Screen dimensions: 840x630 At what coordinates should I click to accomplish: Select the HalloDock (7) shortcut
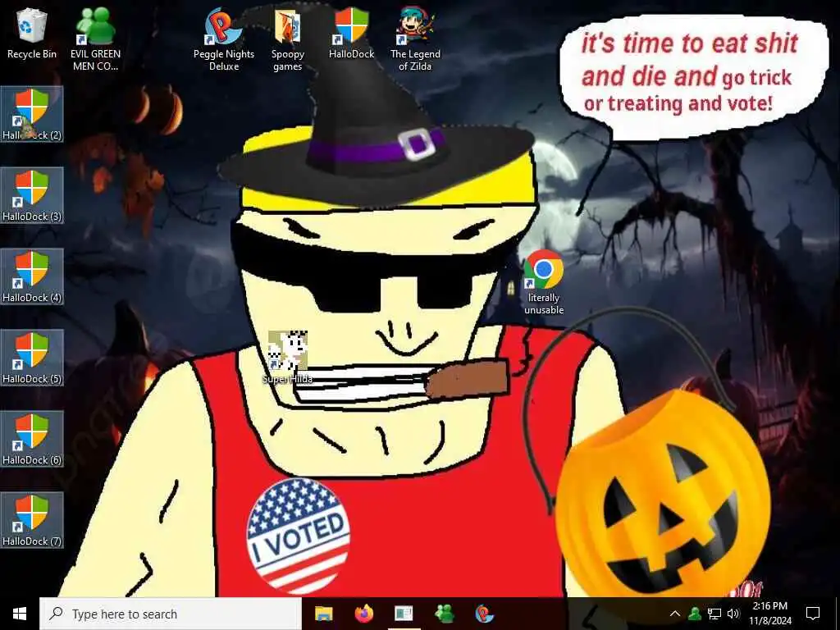(x=32, y=520)
